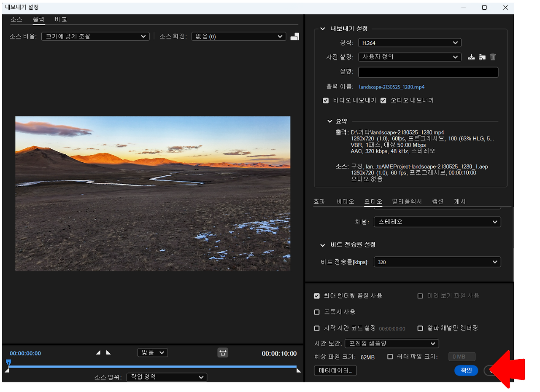
Task: Set the Out point marker button
Action: coord(108,353)
